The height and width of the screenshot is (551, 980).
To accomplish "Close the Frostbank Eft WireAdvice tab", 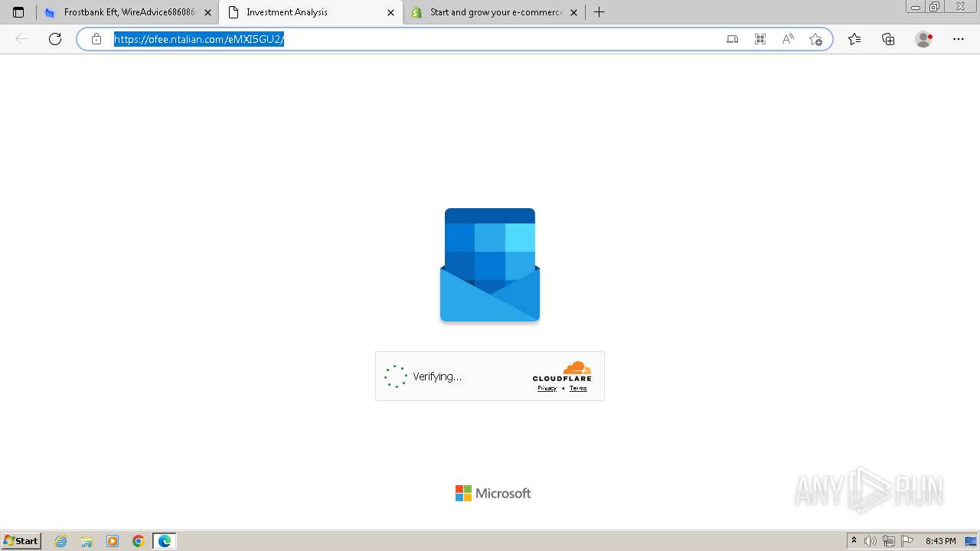I will pyautogui.click(x=207, y=12).
